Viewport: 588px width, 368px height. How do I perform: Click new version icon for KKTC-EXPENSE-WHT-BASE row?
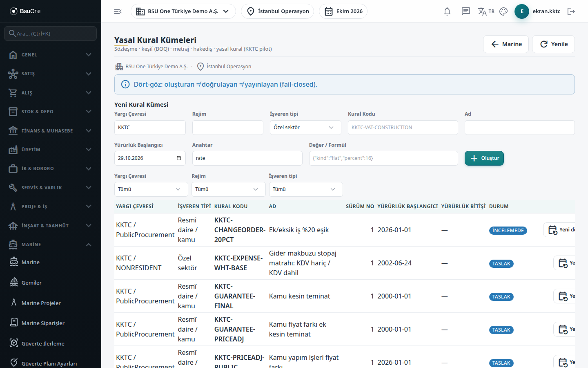[x=564, y=263]
